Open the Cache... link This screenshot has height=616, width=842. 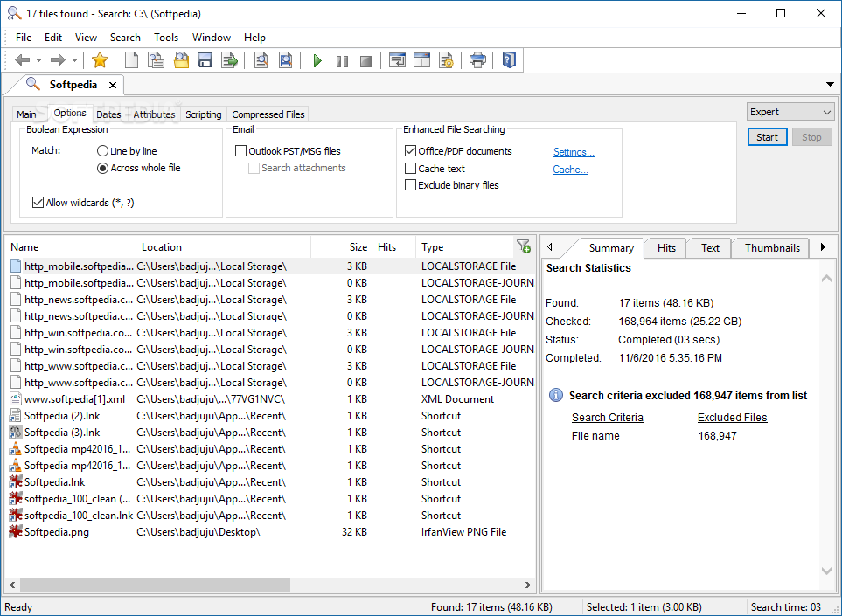570,170
